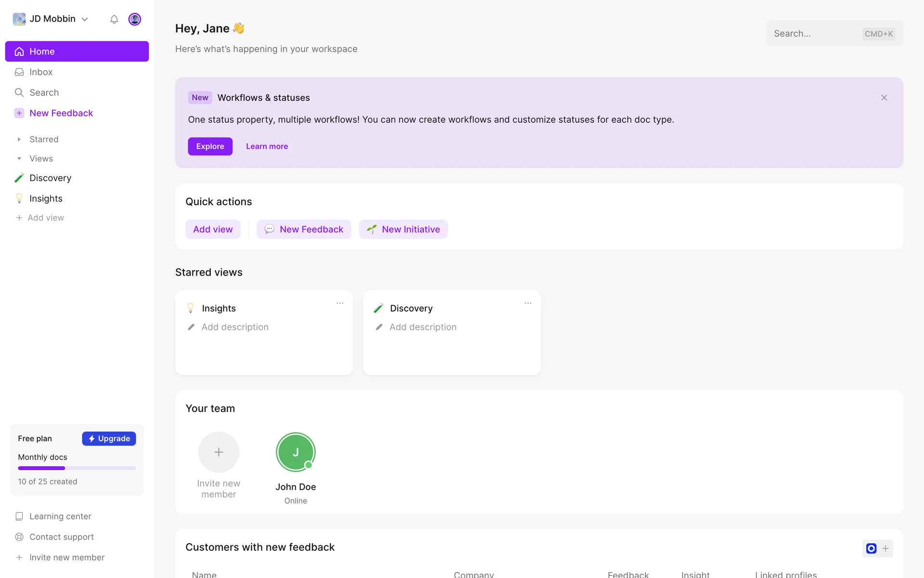Click the Explore button
The height and width of the screenshot is (578, 924).
[210, 146]
